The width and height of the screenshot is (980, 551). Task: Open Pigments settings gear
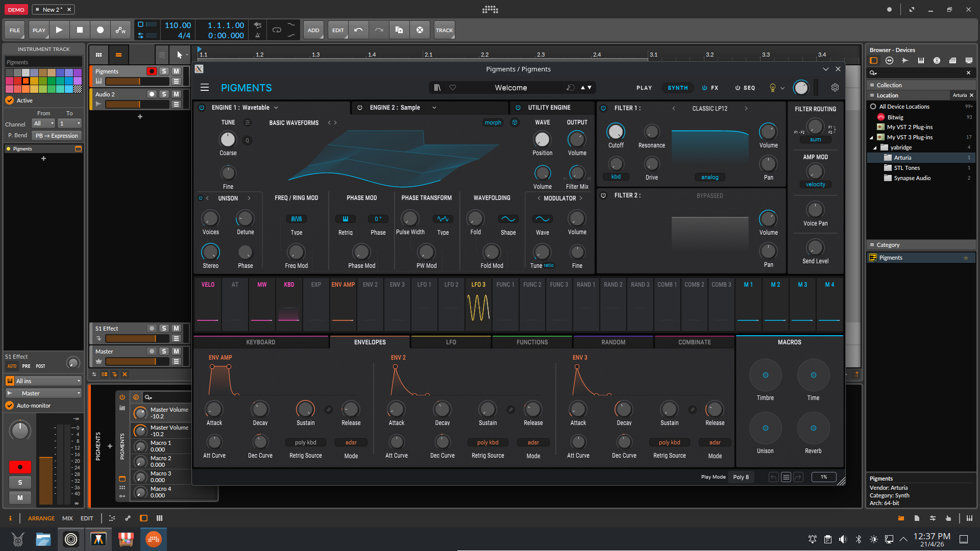[835, 88]
